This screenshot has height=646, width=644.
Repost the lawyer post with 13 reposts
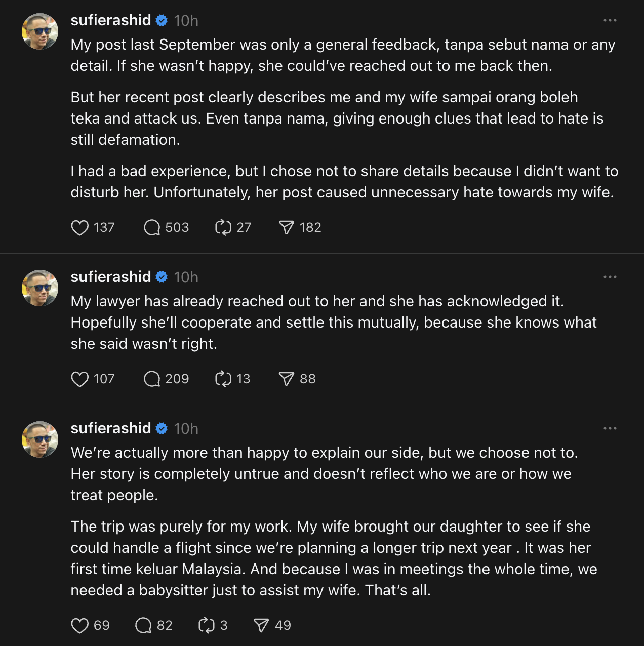click(223, 379)
